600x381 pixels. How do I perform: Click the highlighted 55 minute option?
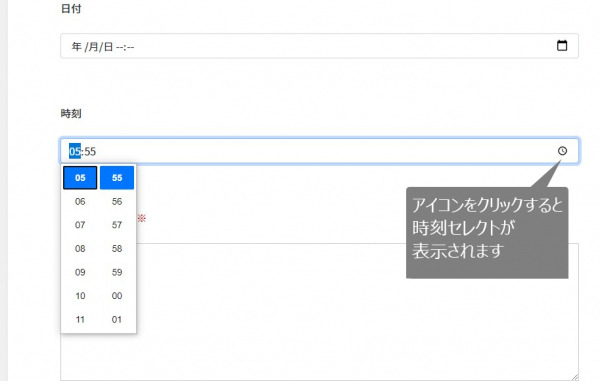pos(117,177)
